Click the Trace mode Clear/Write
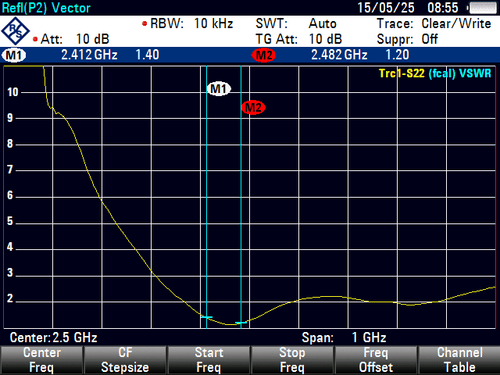 tap(456, 24)
